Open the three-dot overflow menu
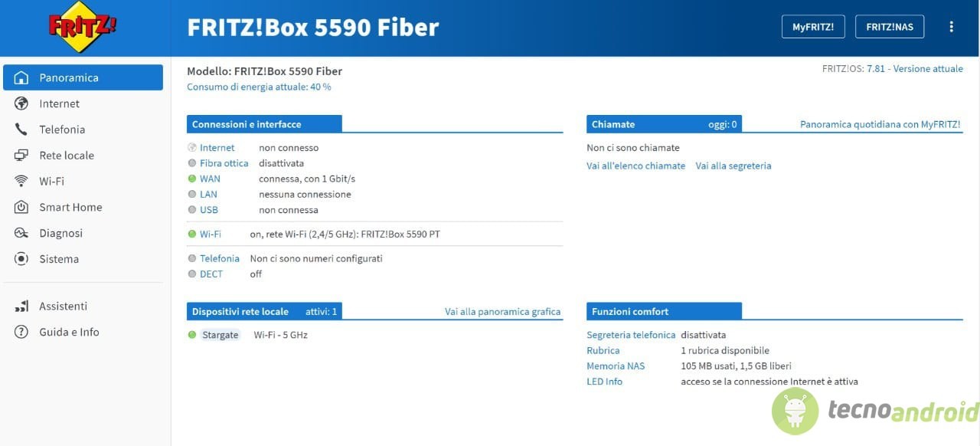Viewport: 980px width, 446px height. (x=952, y=26)
